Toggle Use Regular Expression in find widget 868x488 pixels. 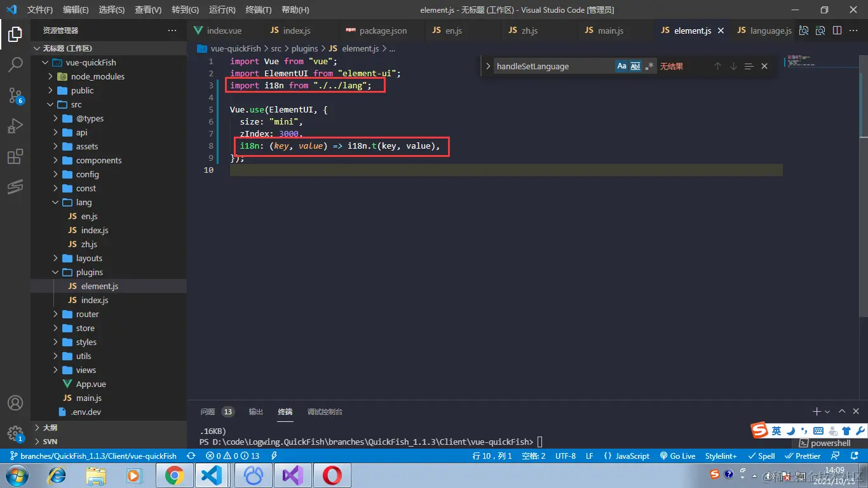pos(649,66)
